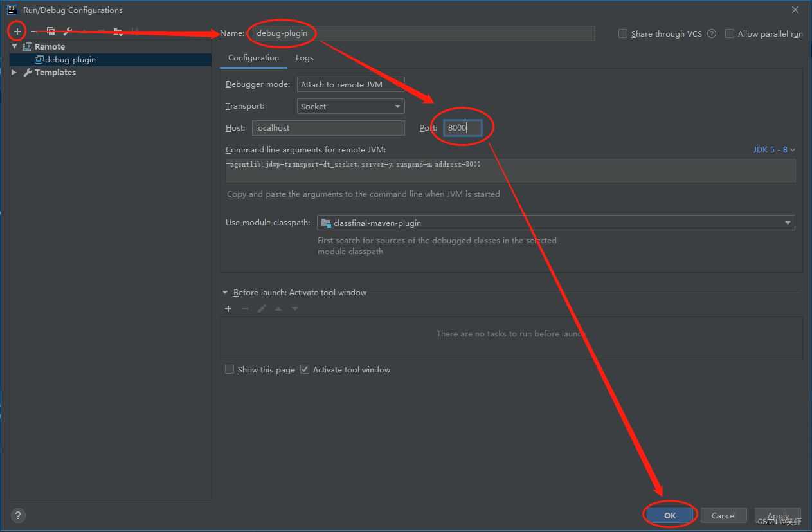Check the Show this page option
The image size is (812, 532).
click(230, 369)
